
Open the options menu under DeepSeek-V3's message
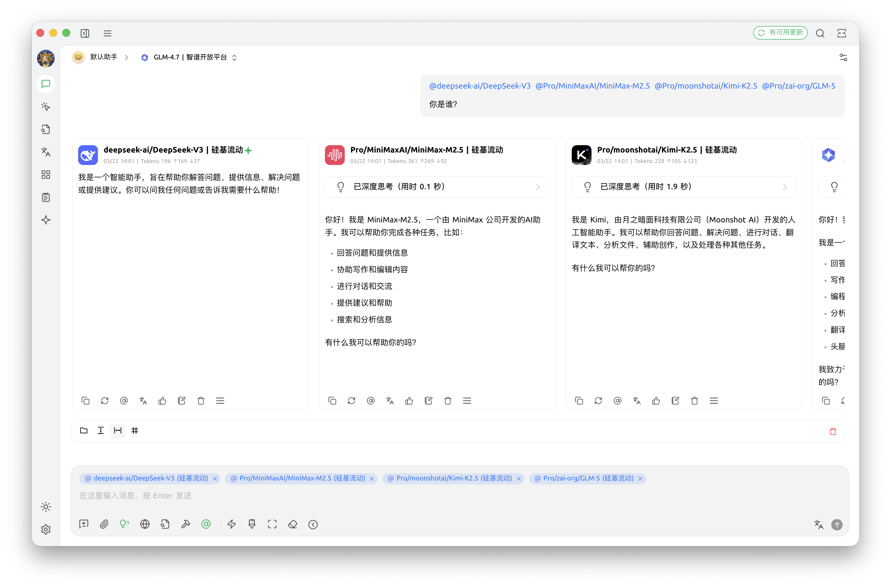click(x=220, y=400)
